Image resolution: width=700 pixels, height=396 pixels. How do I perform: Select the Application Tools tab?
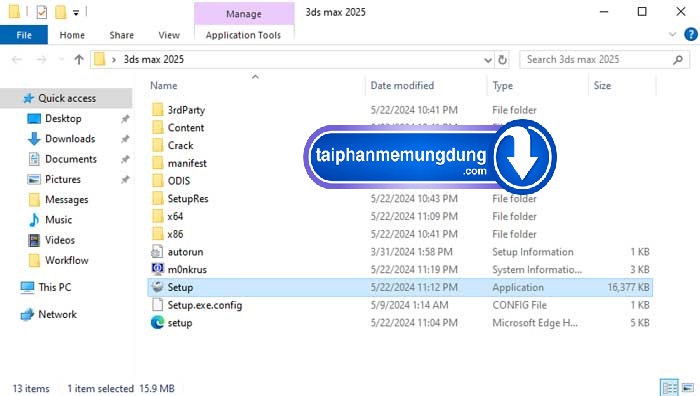pyautogui.click(x=243, y=35)
